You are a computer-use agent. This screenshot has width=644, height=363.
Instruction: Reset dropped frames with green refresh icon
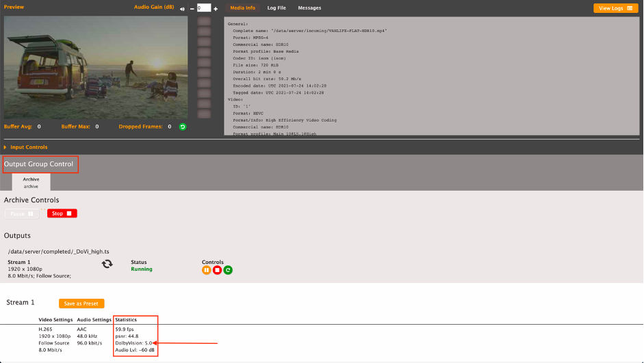(x=183, y=126)
